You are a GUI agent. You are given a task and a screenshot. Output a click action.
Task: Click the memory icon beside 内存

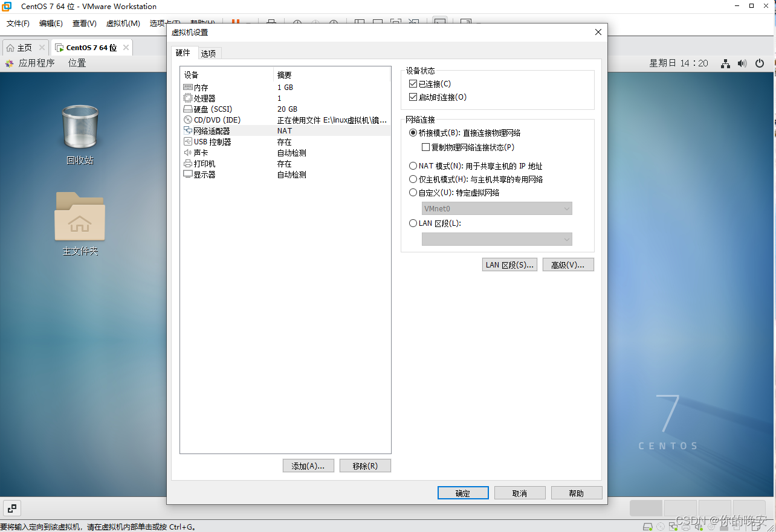[187, 88]
